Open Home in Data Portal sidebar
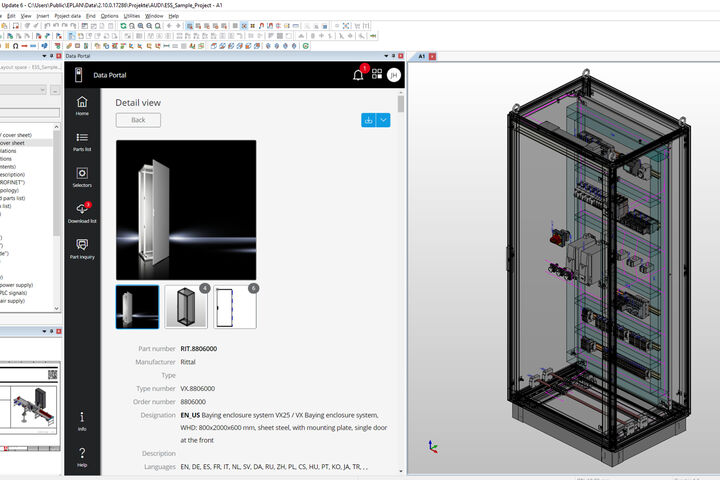The image size is (720, 480). coord(82,105)
